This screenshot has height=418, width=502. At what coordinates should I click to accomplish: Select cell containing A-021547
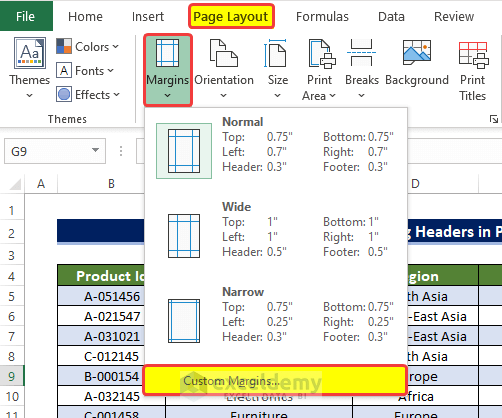click(101, 316)
